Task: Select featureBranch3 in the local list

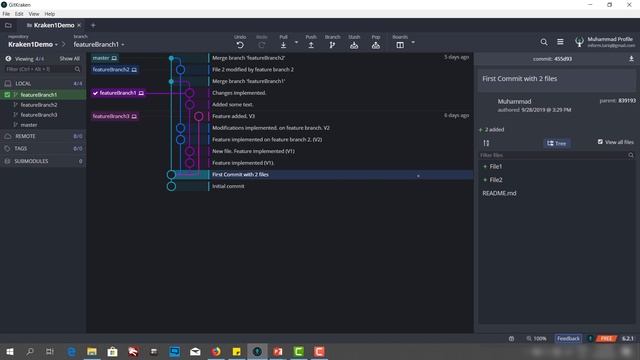Action: point(39,115)
